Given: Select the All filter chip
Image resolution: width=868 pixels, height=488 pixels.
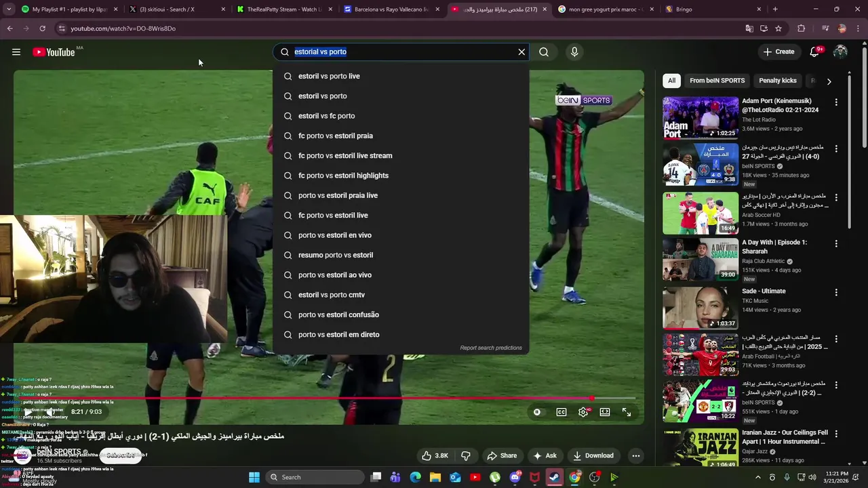Looking at the screenshot, I should [x=671, y=81].
